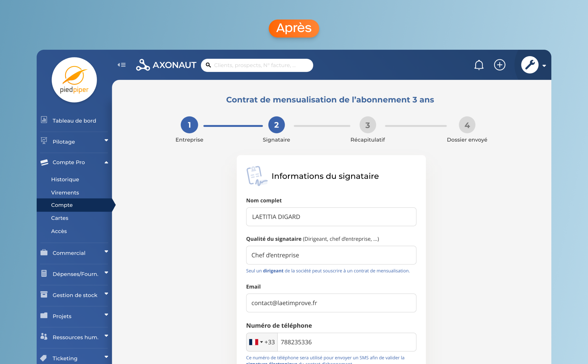
Task: Click the search magnifier icon
Action: point(208,65)
